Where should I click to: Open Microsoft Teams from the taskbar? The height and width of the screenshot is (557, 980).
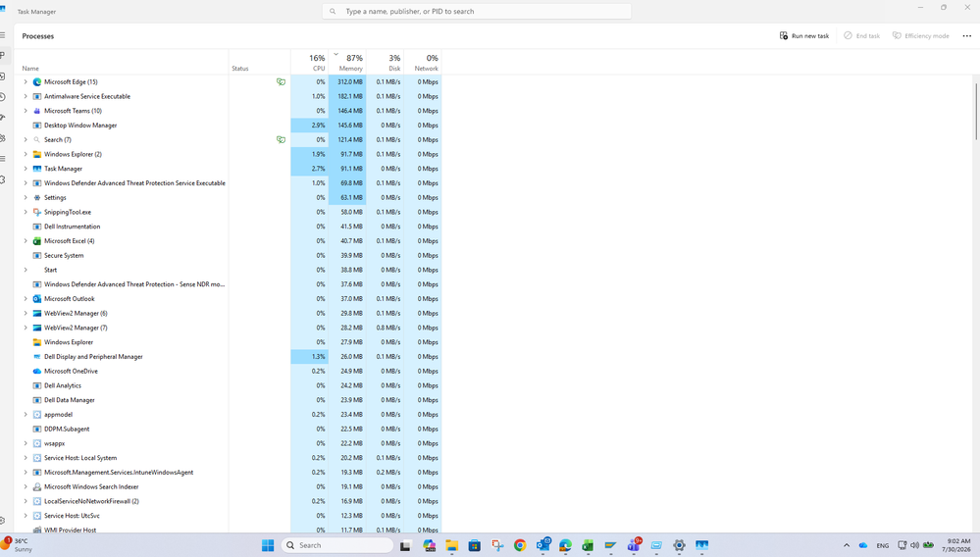(x=634, y=545)
